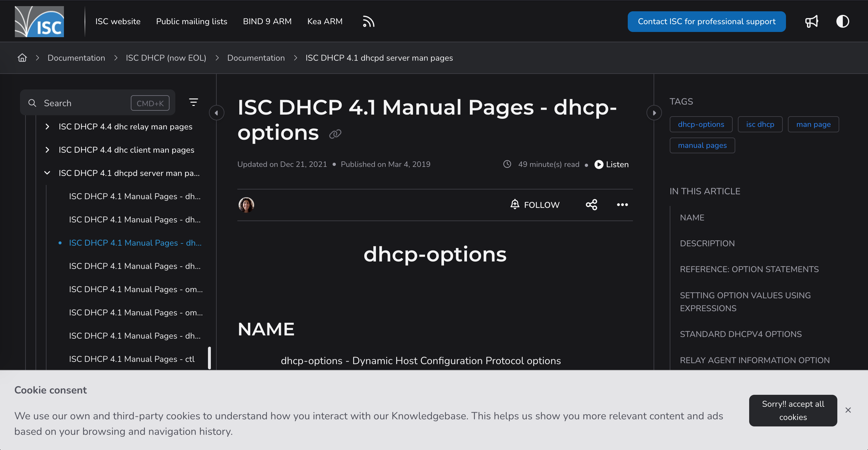Accept all cookies
Viewport: 868px width, 450px height.
(793, 410)
